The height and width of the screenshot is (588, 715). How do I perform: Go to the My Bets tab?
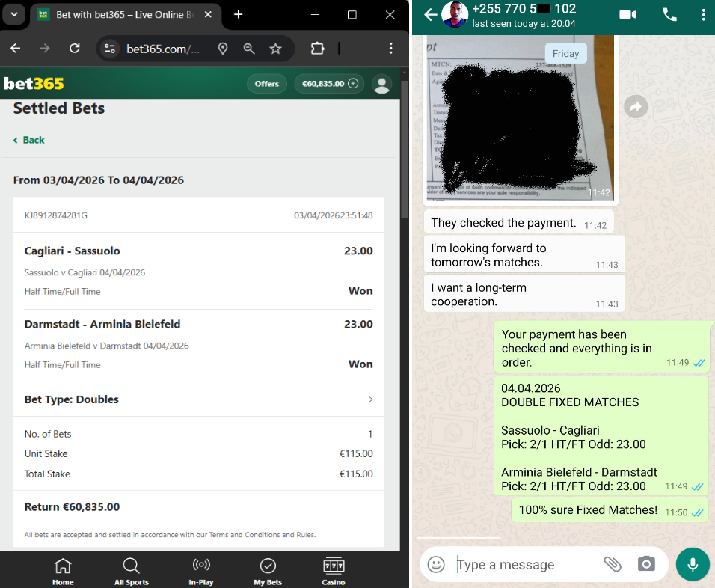(x=267, y=572)
